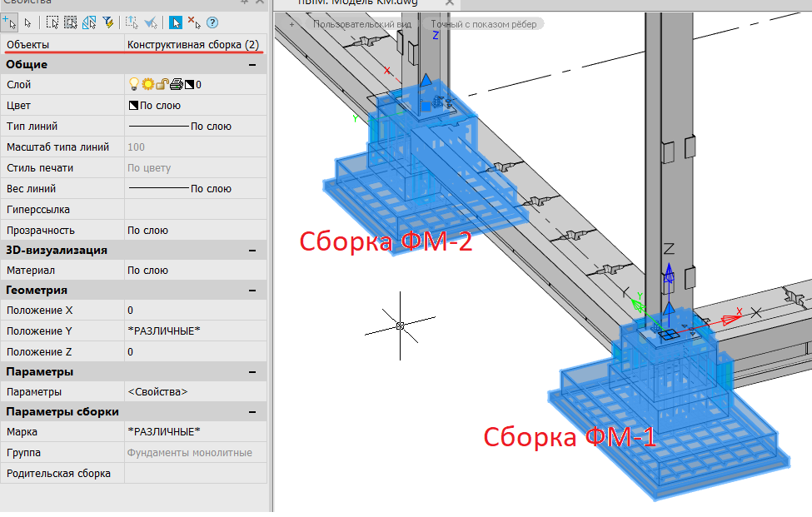This screenshot has width=812, height=517.
Task: Select the dashed-rectangle window selection tool
Action: click(x=52, y=22)
